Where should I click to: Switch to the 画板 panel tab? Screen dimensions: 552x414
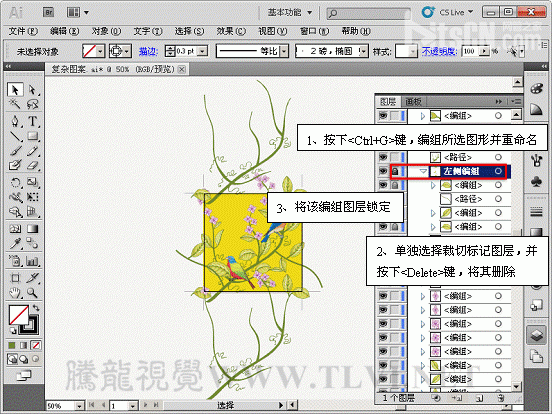(x=413, y=102)
